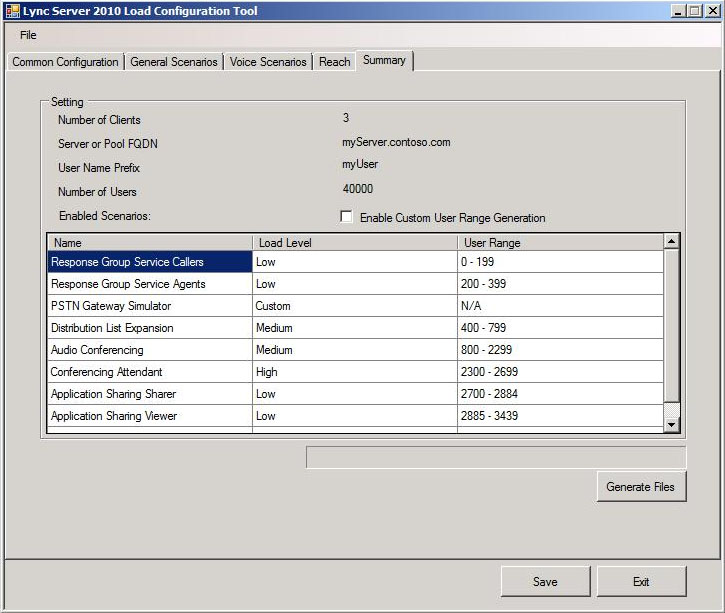Switch to the General Scenarios tab

[174, 62]
